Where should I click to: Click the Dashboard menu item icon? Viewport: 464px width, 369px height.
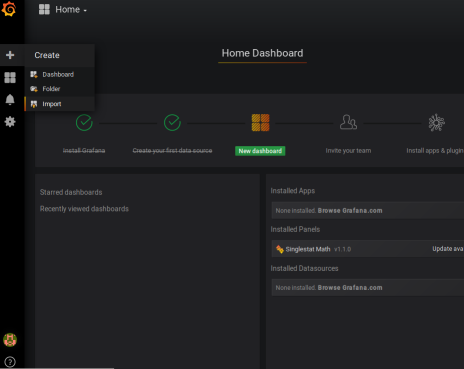tap(34, 74)
